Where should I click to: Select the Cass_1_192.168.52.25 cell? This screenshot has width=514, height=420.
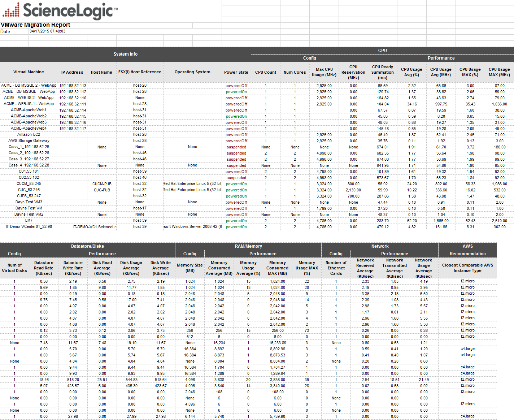tap(29, 147)
